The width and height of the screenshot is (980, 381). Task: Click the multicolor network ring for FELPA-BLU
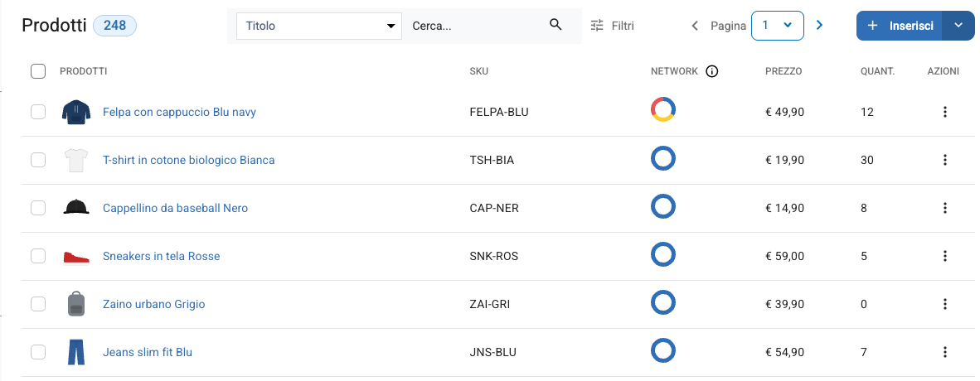pyautogui.click(x=663, y=109)
